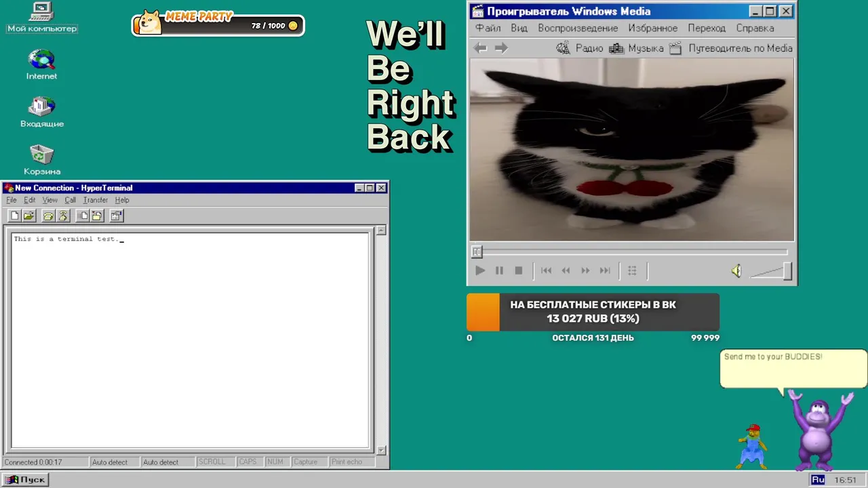Open the Корзина recycle bin icon
The image size is (868, 488).
42,160
